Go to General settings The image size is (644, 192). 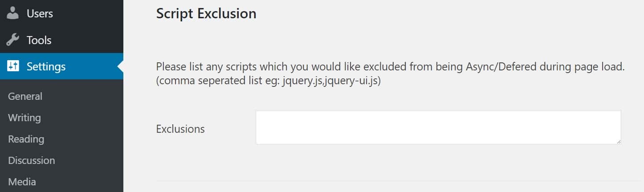click(x=25, y=96)
